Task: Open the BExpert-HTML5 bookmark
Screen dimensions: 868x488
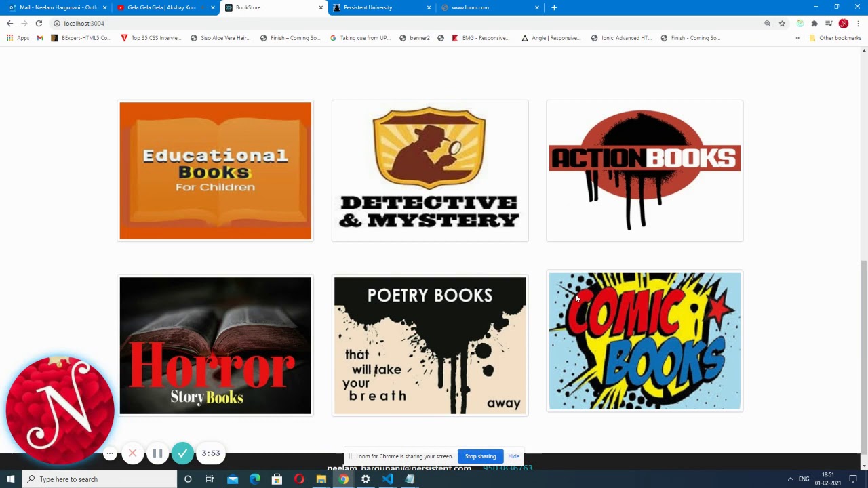Action: coord(81,38)
